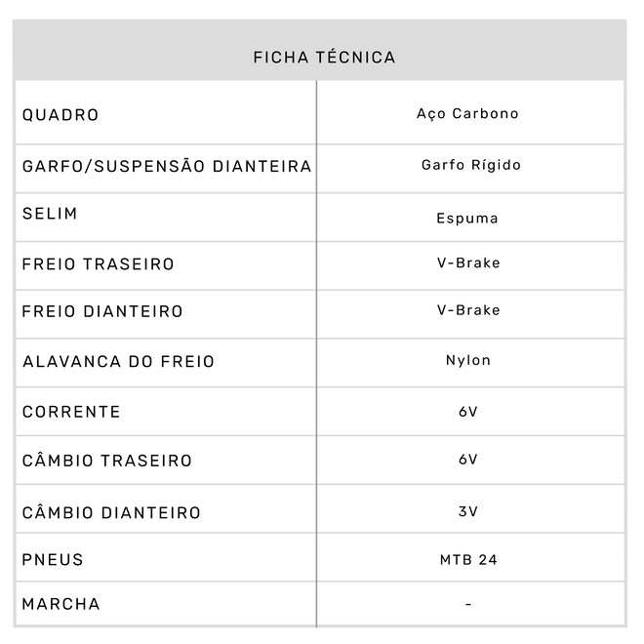Click the Espuma value cell
Screen dimensions: 644x644
[x=467, y=218]
